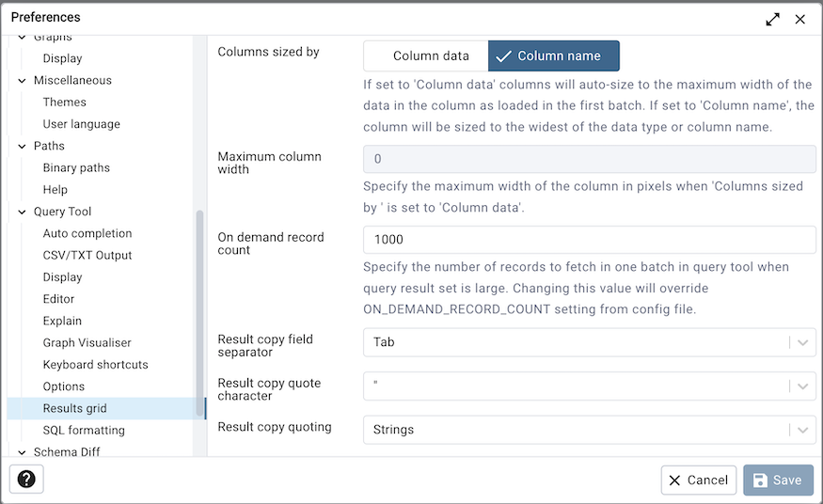Open Options preferences

(x=64, y=386)
